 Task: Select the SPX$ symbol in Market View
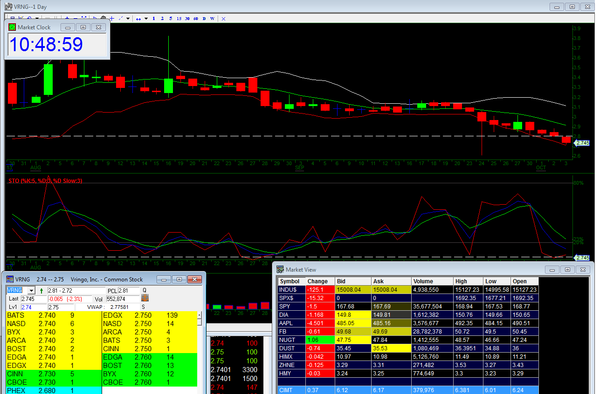pos(292,298)
